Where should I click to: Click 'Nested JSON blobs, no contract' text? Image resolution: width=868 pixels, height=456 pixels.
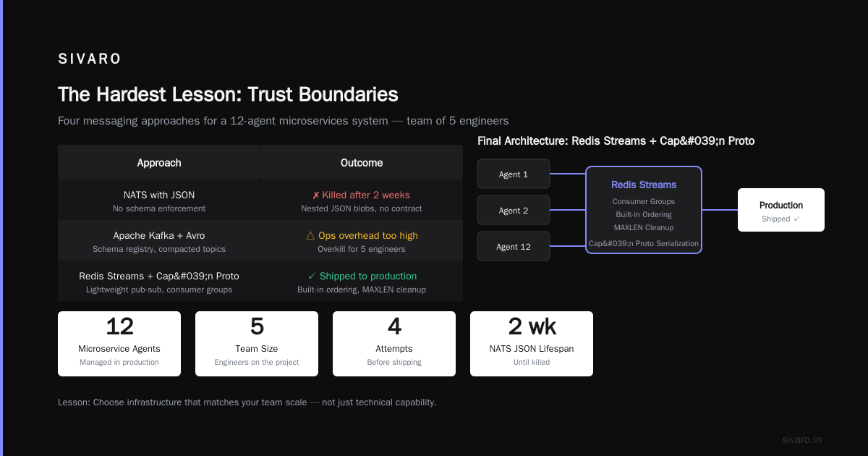click(x=362, y=208)
